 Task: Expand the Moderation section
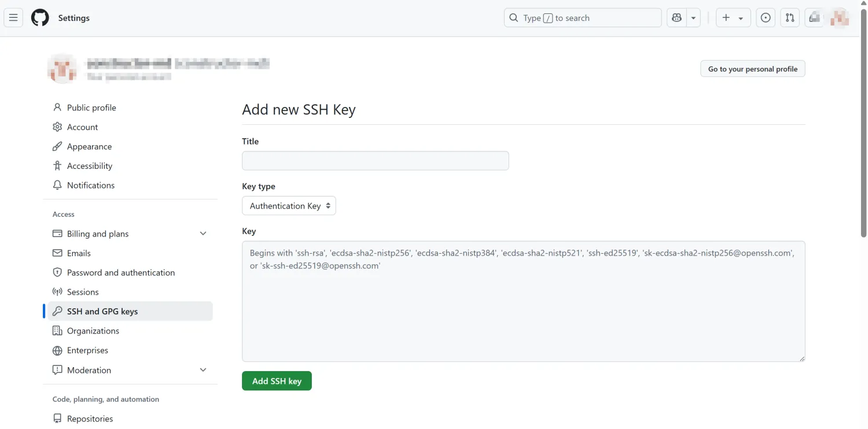click(203, 369)
